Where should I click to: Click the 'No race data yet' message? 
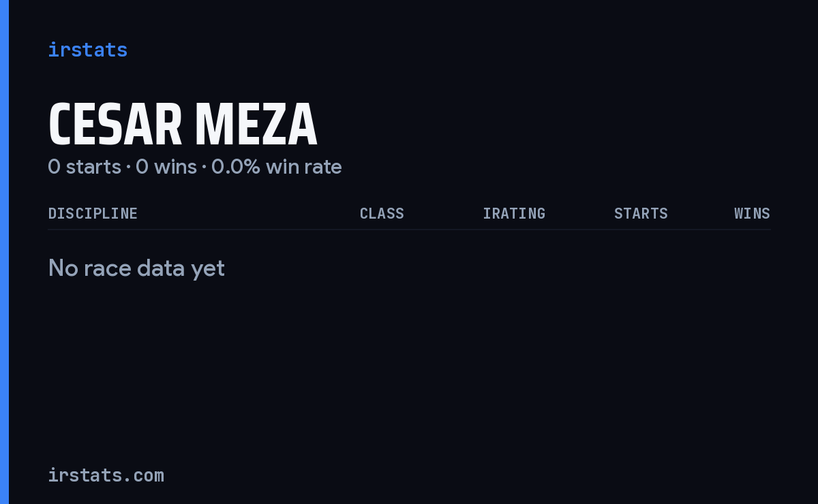[x=136, y=268]
